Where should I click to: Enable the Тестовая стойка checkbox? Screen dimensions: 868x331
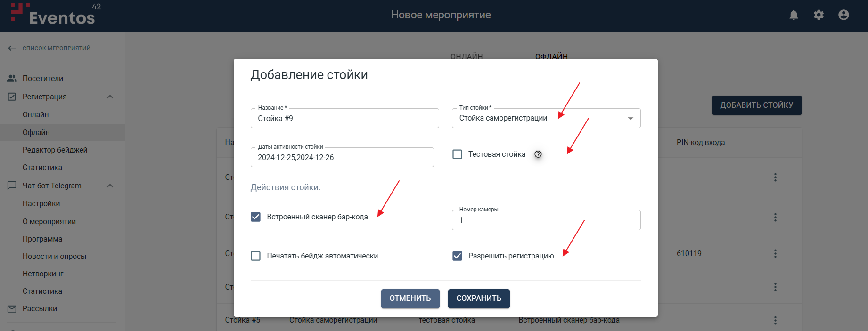pyautogui.click(x=457, y=154)
